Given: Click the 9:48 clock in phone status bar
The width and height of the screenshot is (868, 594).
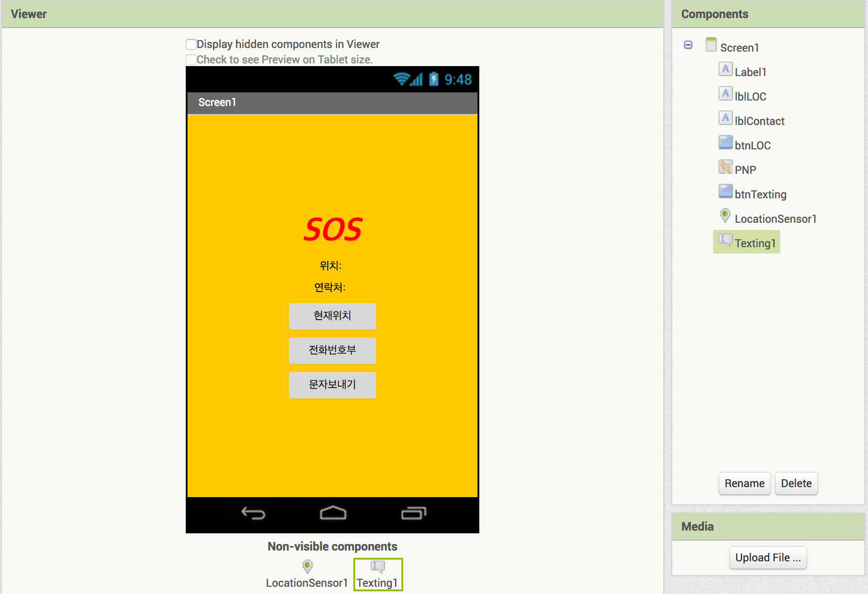Looking at the screenshot, I should [458, 80].
